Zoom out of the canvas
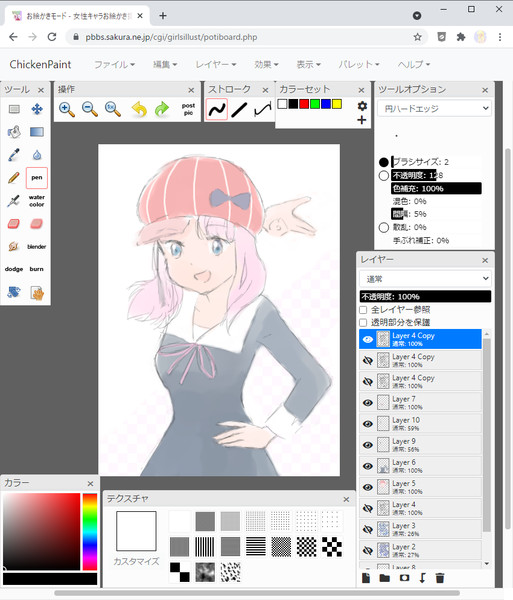 pos(90,109)
